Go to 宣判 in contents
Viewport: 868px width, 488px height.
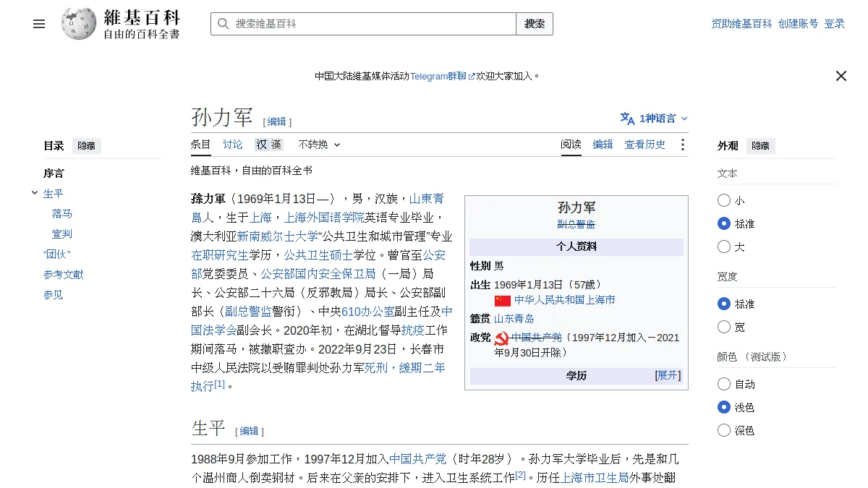[x=62, y=234]
